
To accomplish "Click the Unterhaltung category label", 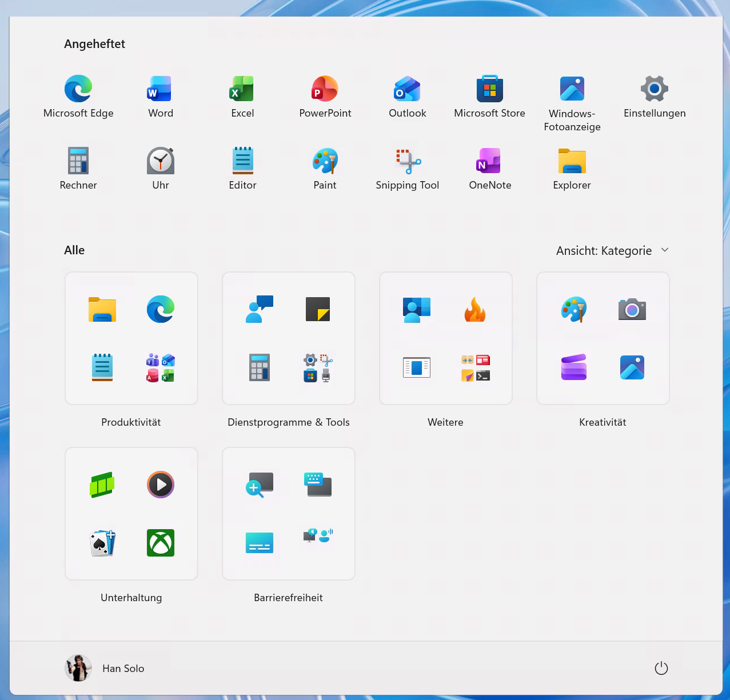I will (131, 598).
